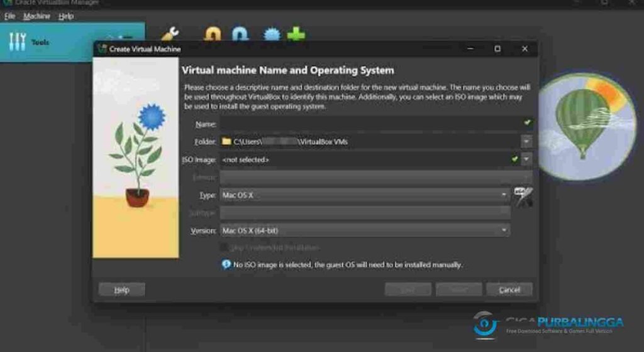The image size is (644, 352).
Task: Click the folder icon in Folder field
Action: [x=226, y=142]
